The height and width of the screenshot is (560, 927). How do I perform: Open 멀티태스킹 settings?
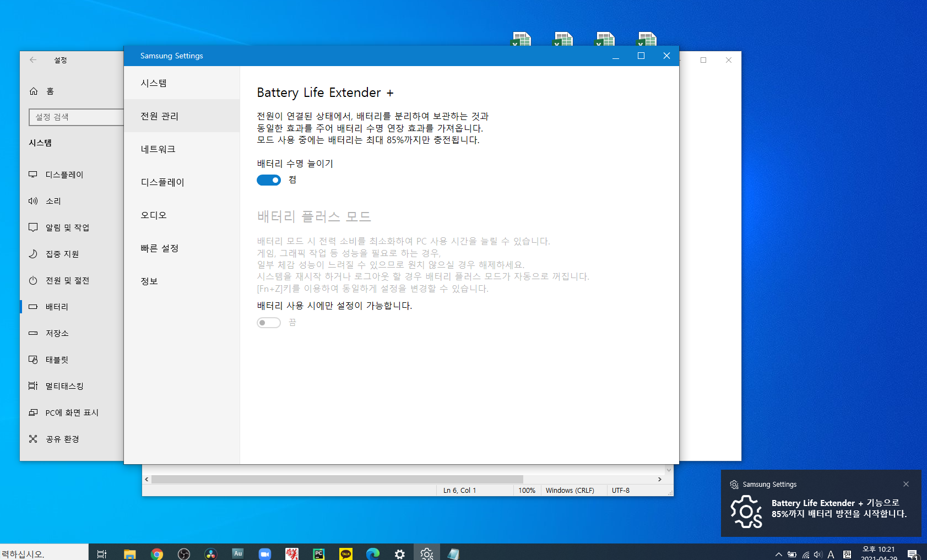72,386
